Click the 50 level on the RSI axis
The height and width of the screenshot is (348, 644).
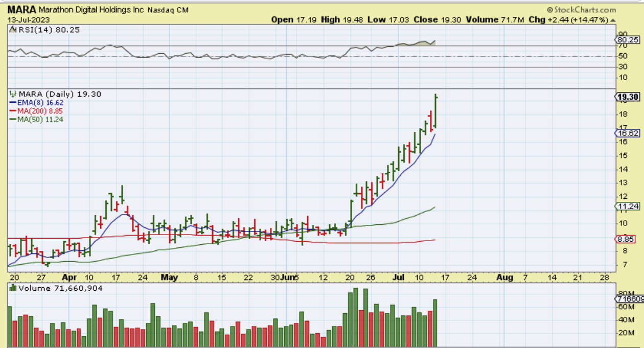click(623, 56)
